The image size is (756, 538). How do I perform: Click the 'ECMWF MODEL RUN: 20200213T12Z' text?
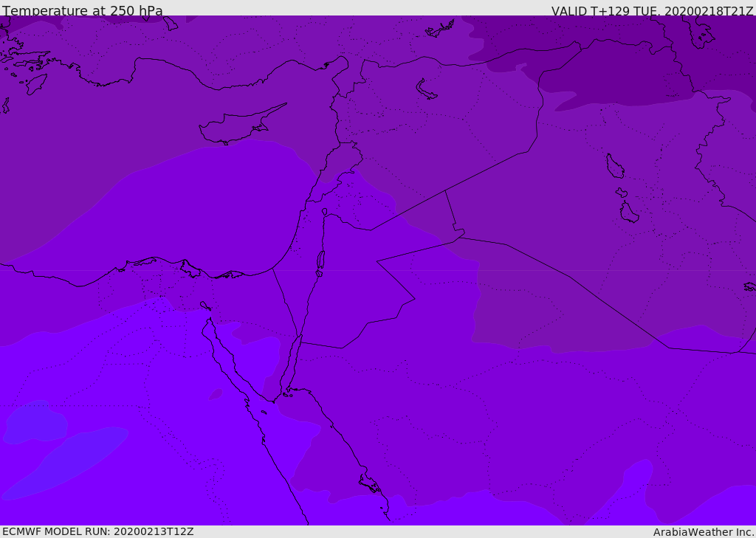pos(98,532)
